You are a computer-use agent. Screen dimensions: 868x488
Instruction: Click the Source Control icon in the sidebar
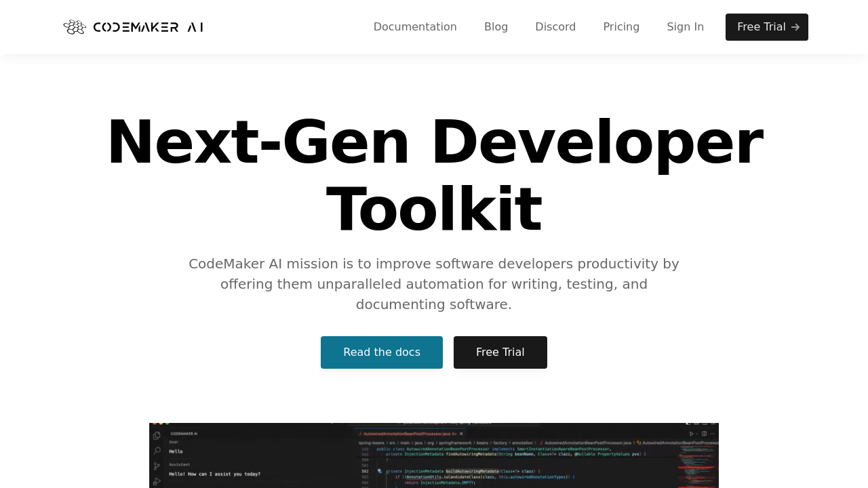(x=157, y=466)
